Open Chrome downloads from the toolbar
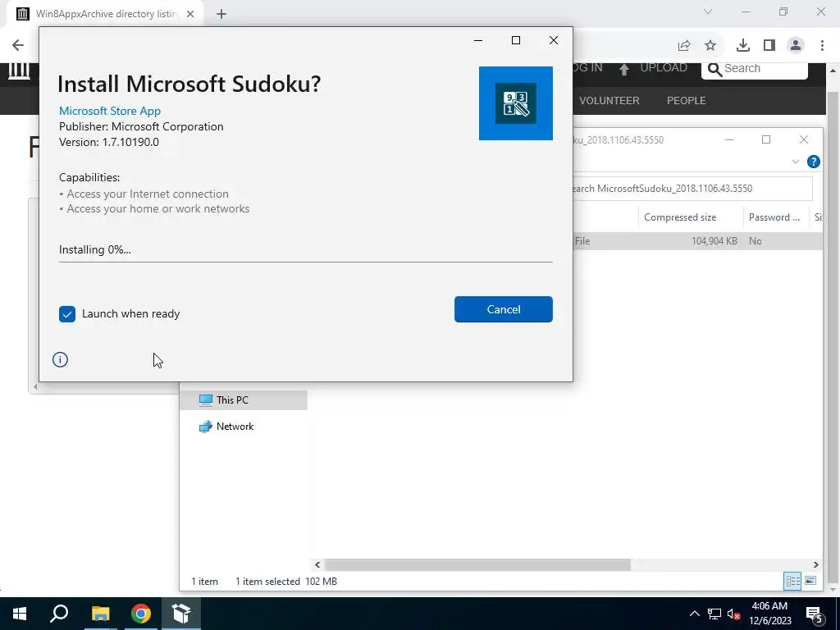The width and height of the screenshot is (840, 630). click(x=743, y=46)
